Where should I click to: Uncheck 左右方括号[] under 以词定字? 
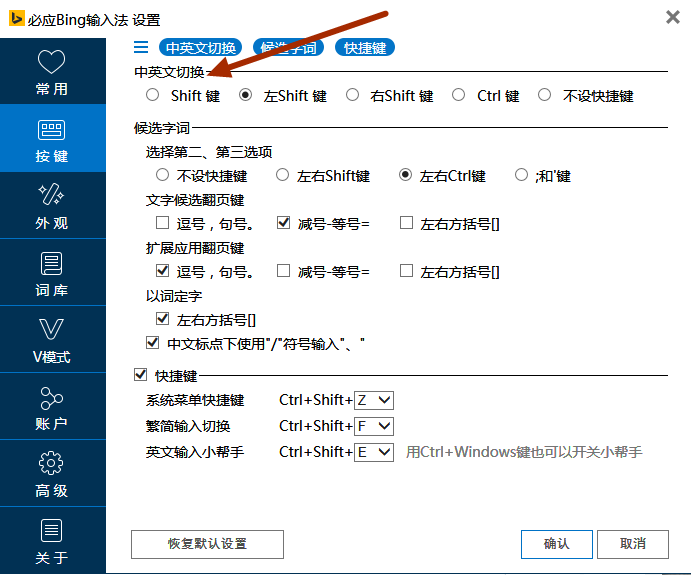click(x=162, y=319)
